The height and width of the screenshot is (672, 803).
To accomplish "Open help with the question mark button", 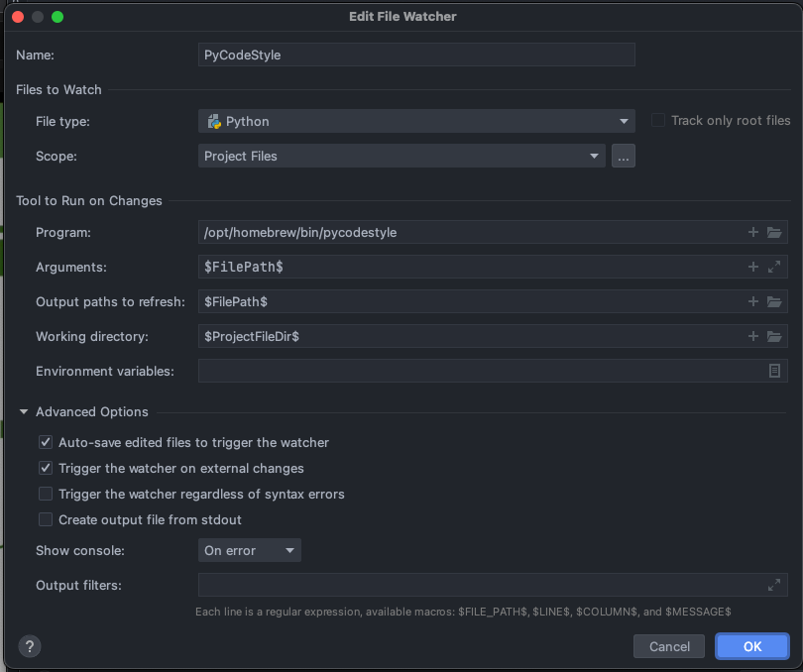I will click(x=30, y=646).
